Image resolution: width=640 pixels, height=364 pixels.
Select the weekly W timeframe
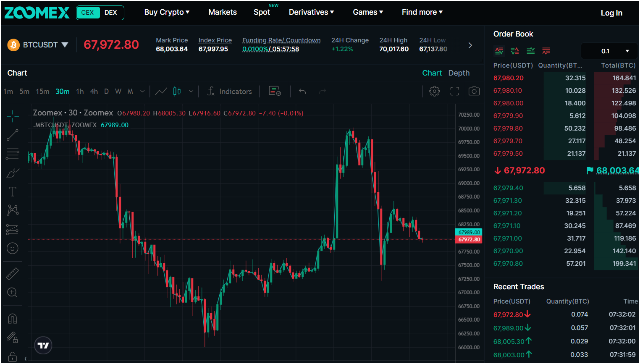[x=118, y=92]
